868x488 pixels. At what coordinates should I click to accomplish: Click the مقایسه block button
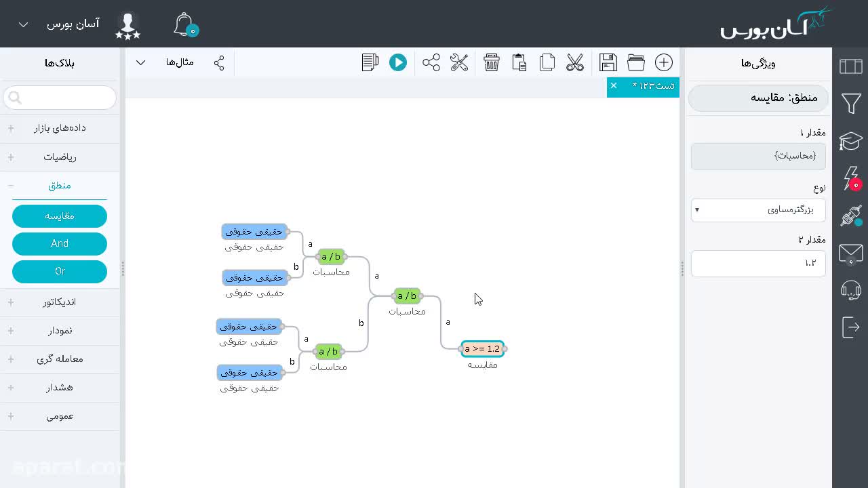coord(60,216)
